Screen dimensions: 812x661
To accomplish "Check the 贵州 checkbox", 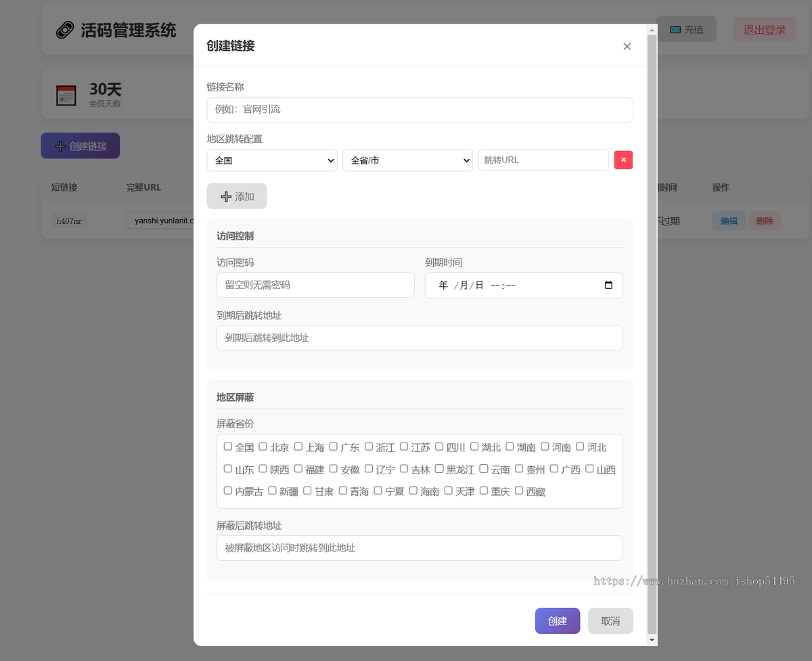I will coord(519,468).
